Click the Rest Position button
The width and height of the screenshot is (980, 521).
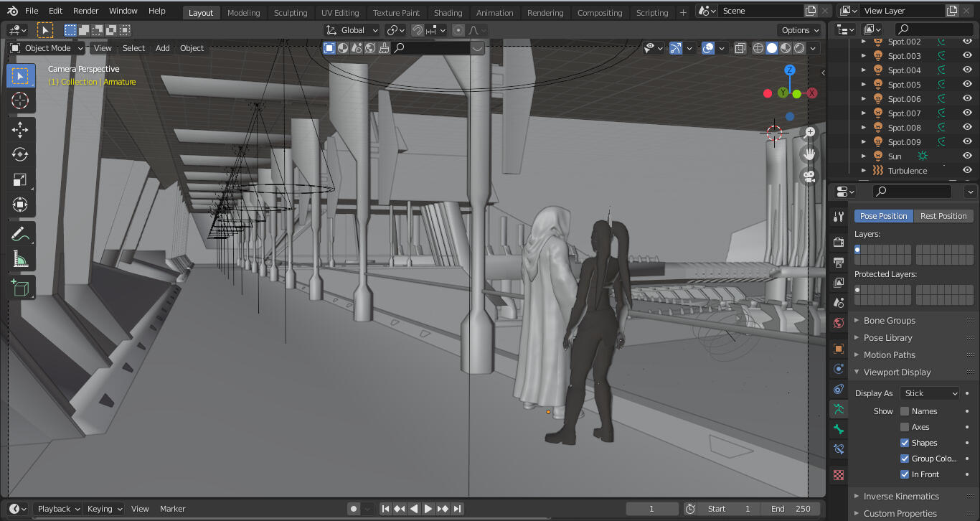[943, 215]
